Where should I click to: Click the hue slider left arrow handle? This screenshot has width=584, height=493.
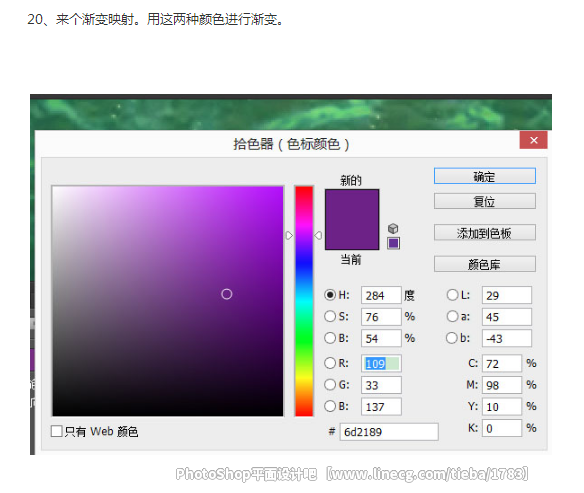tap(289, 235)
